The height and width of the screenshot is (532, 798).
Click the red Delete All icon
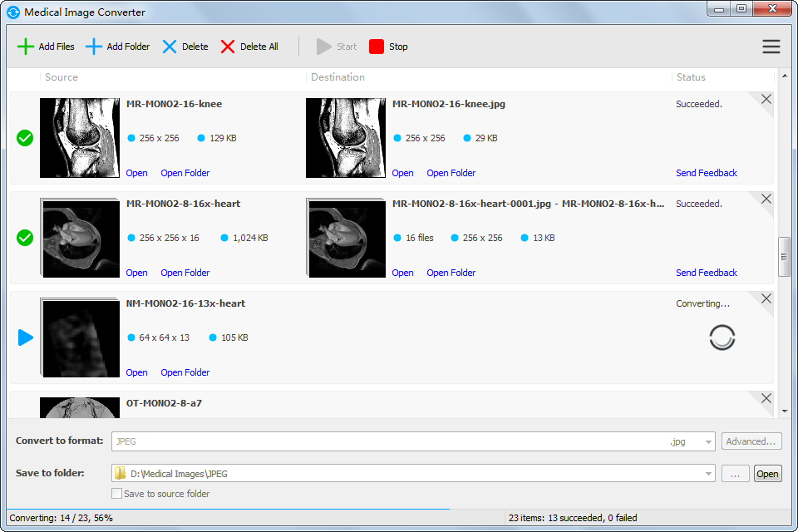click(228, 47)
